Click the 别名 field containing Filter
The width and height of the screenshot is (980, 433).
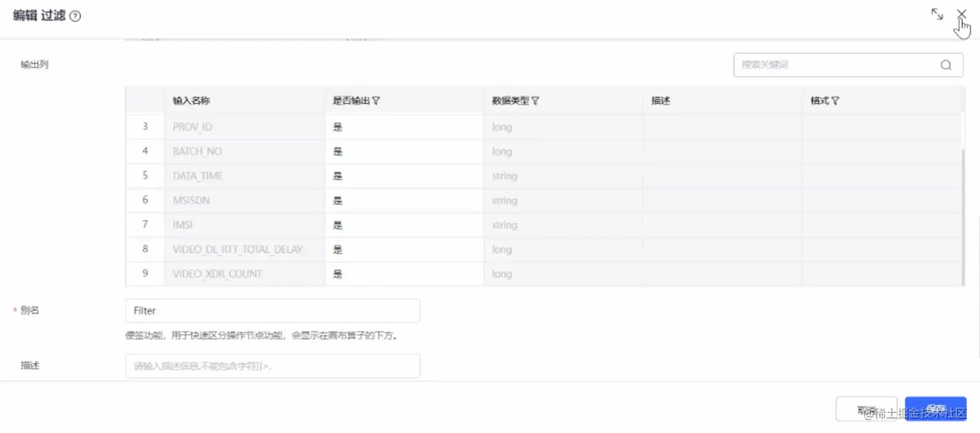point(273,310)
